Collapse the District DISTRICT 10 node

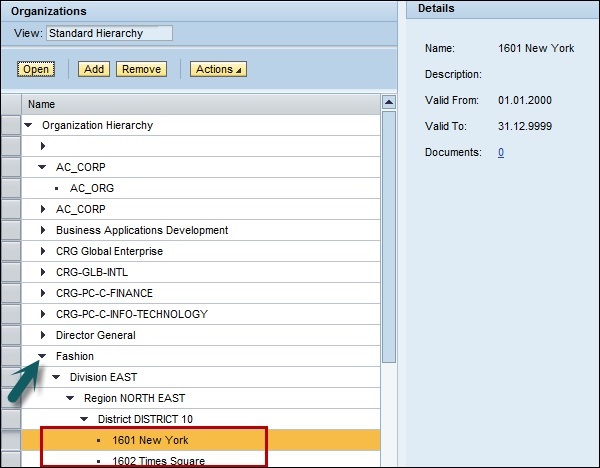pos(84,419)
